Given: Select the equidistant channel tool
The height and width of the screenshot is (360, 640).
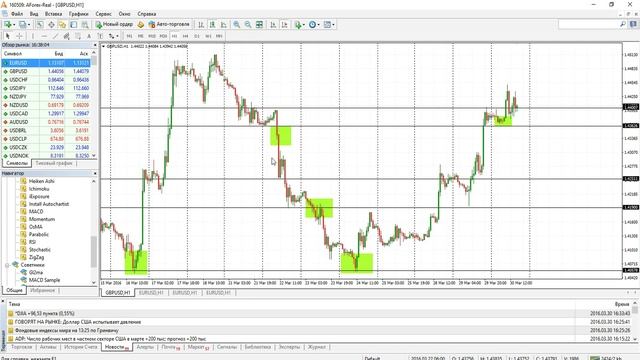Looking at the screenshot, I should (67, 36).
